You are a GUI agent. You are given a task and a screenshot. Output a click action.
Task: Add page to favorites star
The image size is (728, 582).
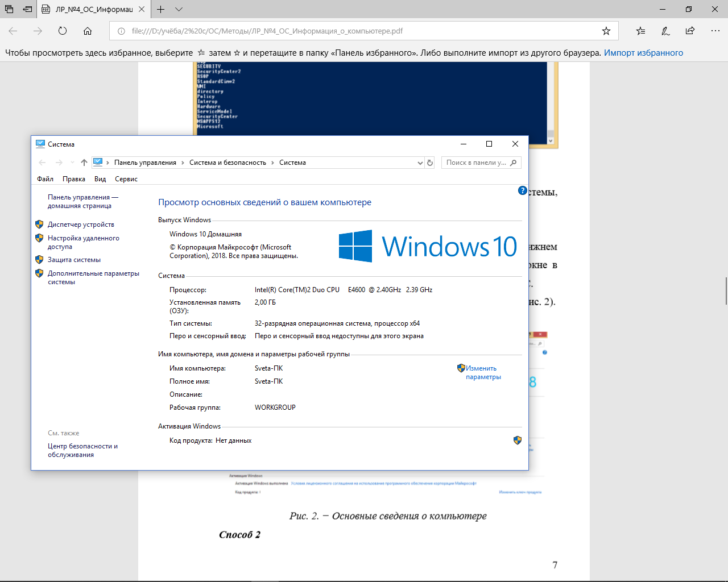pyautogui.click(x=606, y=31)
